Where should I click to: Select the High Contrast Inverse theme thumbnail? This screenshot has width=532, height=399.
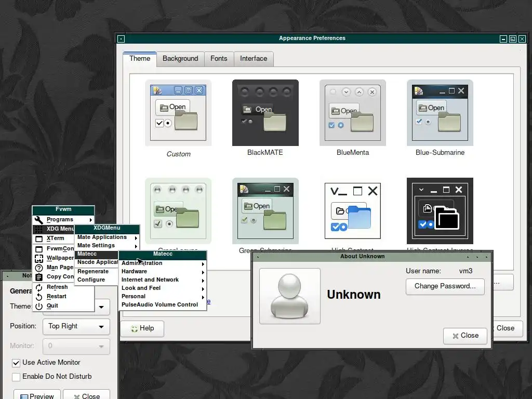440,211
